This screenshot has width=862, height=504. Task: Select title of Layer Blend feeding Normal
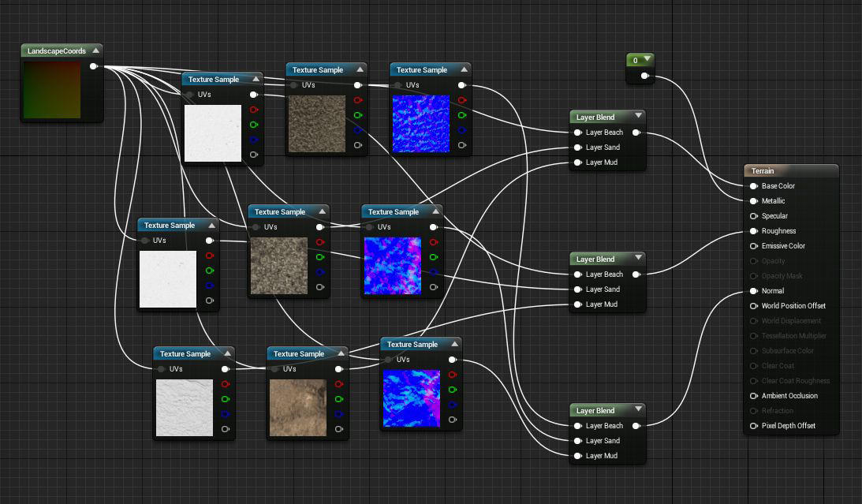(595, 411)
